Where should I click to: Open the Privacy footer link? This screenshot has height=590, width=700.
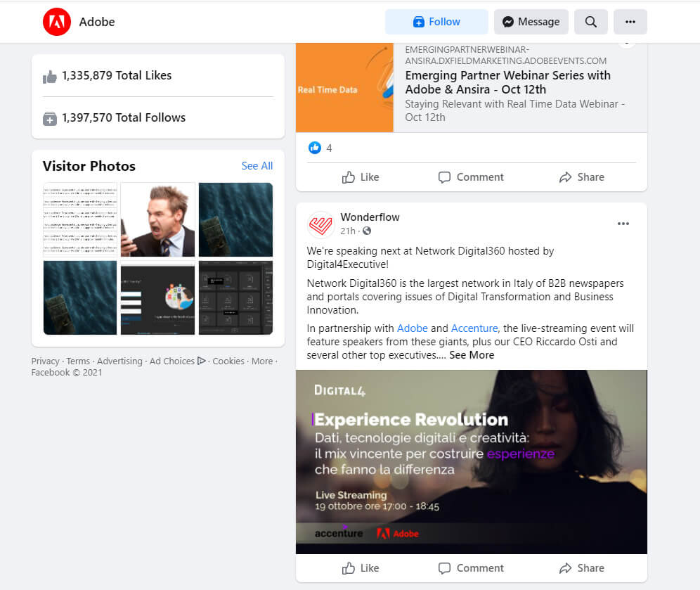coord(45,361)
